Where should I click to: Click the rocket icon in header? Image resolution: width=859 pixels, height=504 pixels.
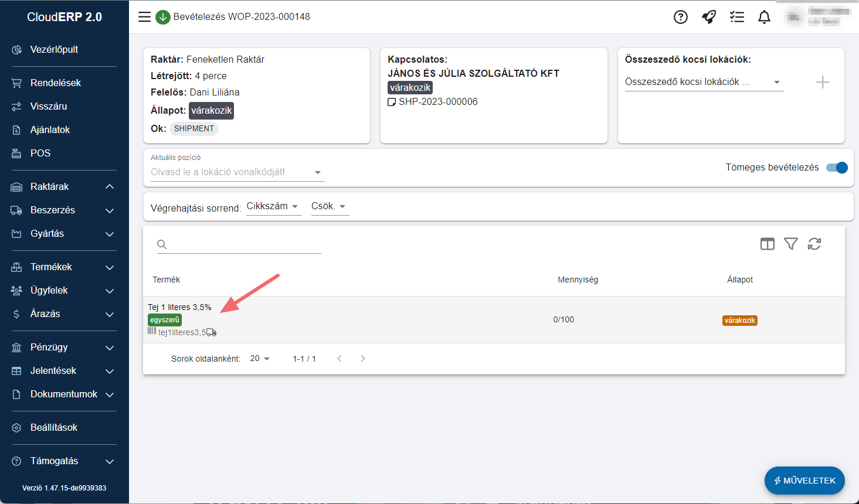(709, 17)
